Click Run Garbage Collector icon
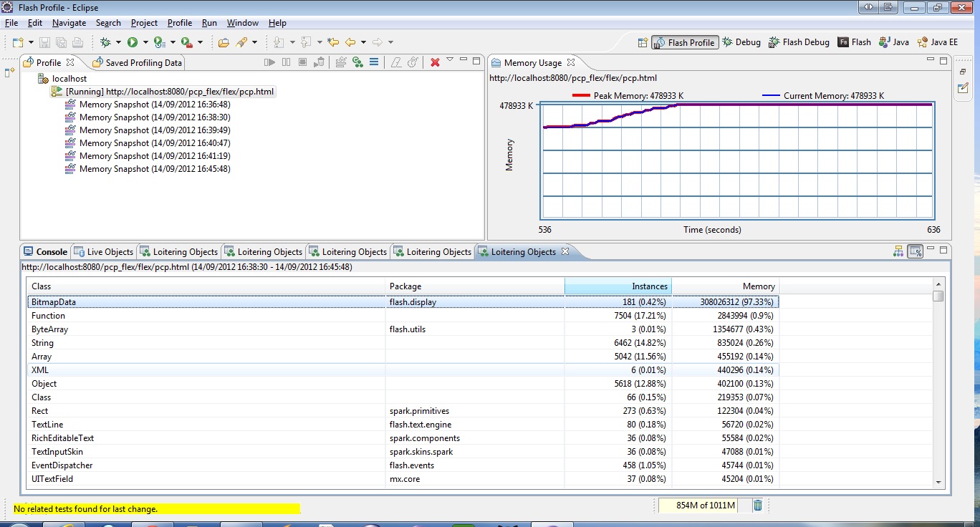980x527 pixels. tap(320, 62)
